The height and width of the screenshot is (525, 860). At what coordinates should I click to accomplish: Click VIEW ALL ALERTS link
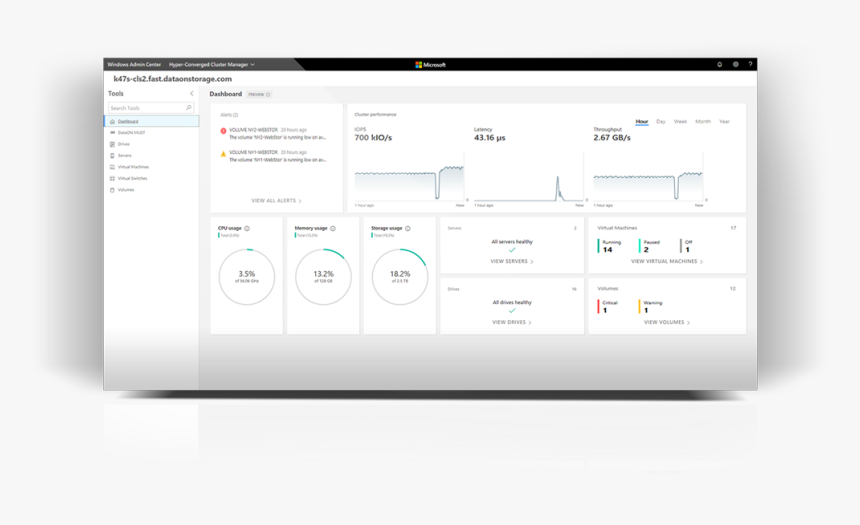point(274,201)
